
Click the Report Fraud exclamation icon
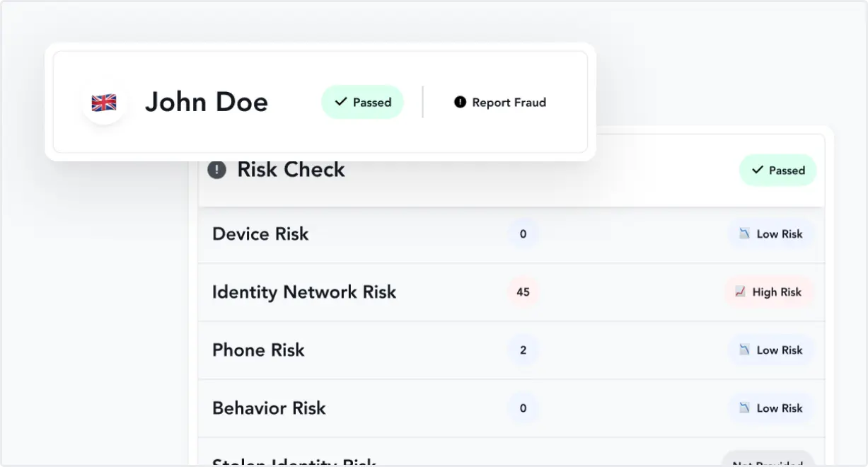[x=460, y=103]
